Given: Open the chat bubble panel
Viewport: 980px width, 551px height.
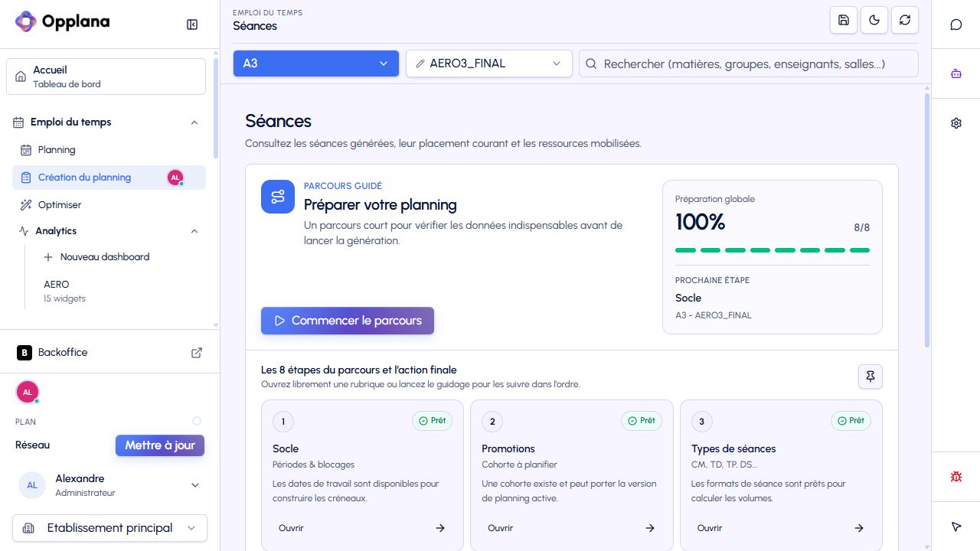Looking at the screenshot, I should click(956, 24).
